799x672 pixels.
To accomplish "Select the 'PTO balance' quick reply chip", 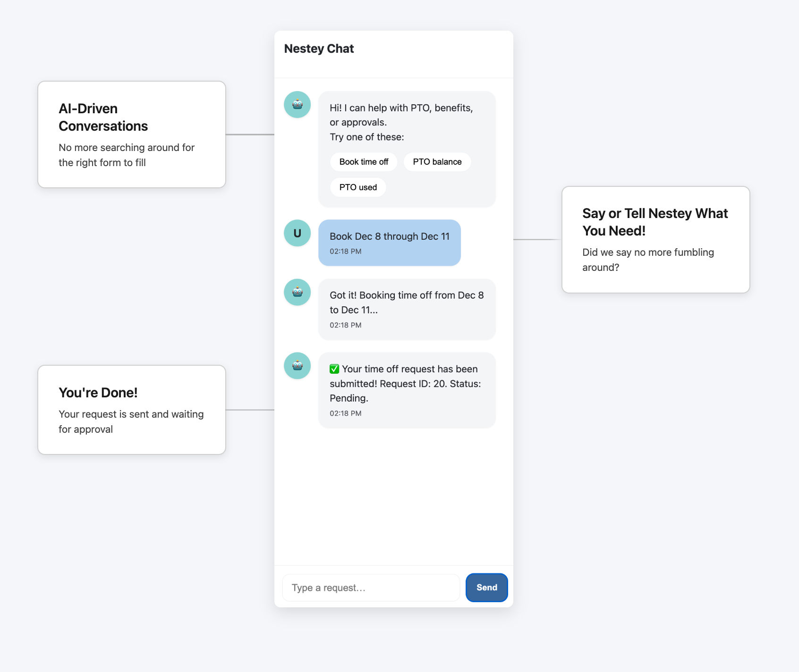I will click(437, 161).
